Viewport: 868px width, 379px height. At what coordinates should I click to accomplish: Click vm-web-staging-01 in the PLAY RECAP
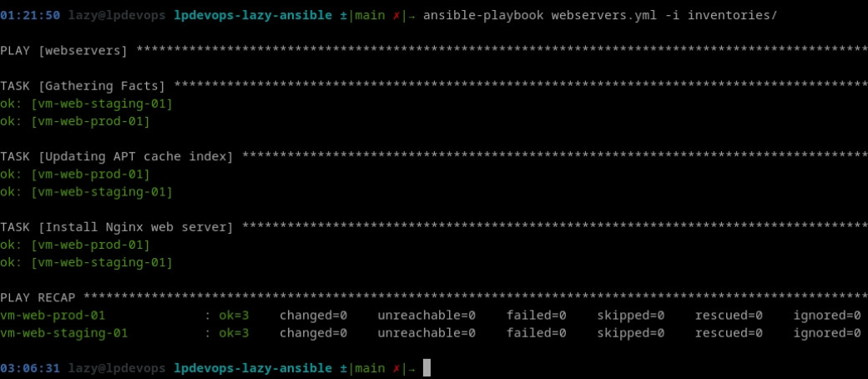click(64, 334)
